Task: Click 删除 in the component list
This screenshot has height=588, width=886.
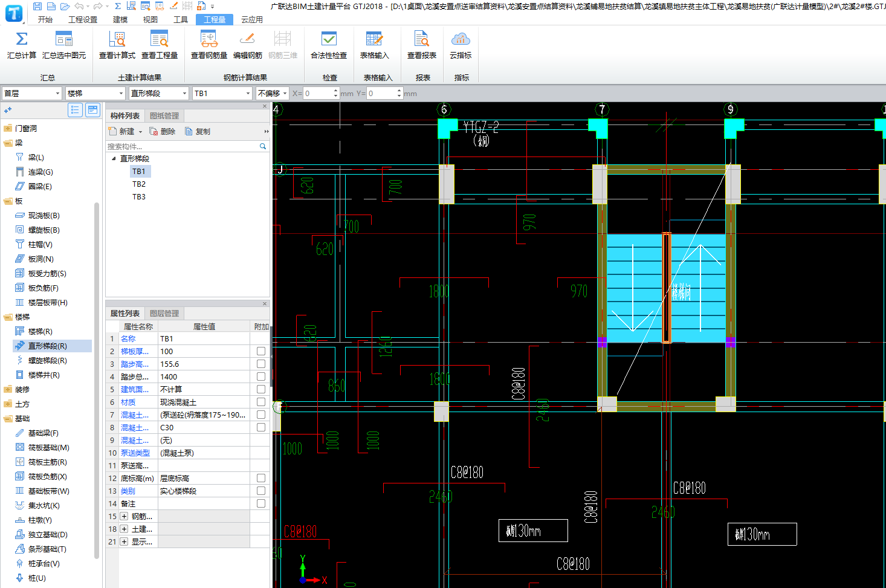Action: pyautogui.click(x=163, y=131)
